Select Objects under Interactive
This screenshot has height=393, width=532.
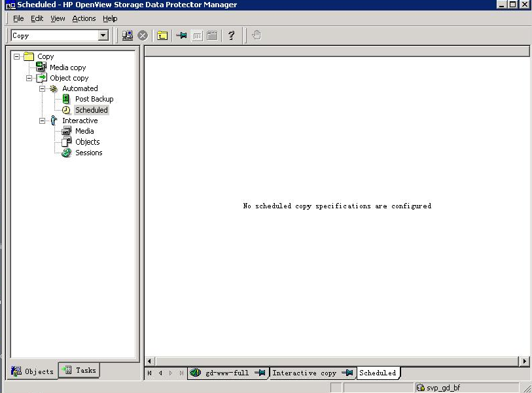[88, 141]
